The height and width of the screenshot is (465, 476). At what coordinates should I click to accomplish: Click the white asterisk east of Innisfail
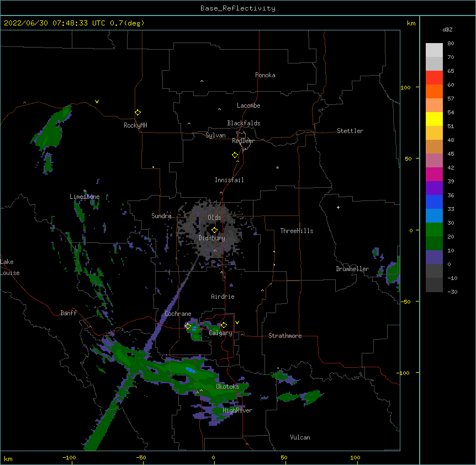(277, 167)
